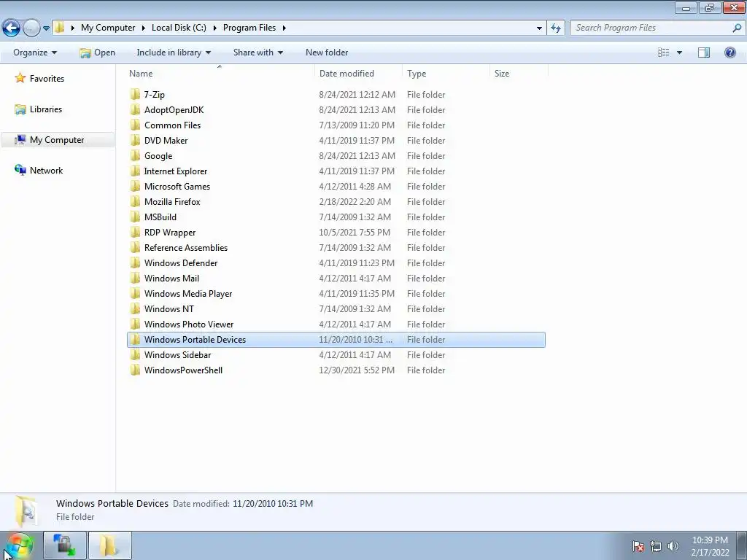Open Help with the question mark icon
This screenshot has width=747, height=560.
(x=729, y=52)
